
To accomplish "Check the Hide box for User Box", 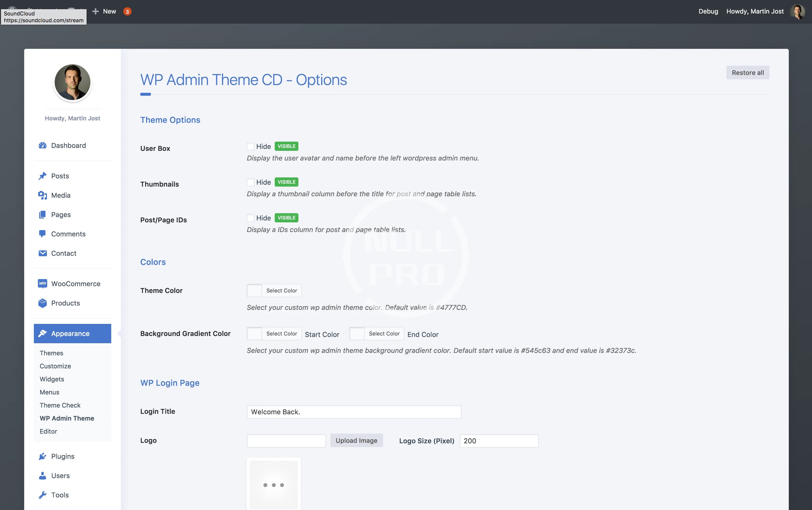I will [250, 146].
